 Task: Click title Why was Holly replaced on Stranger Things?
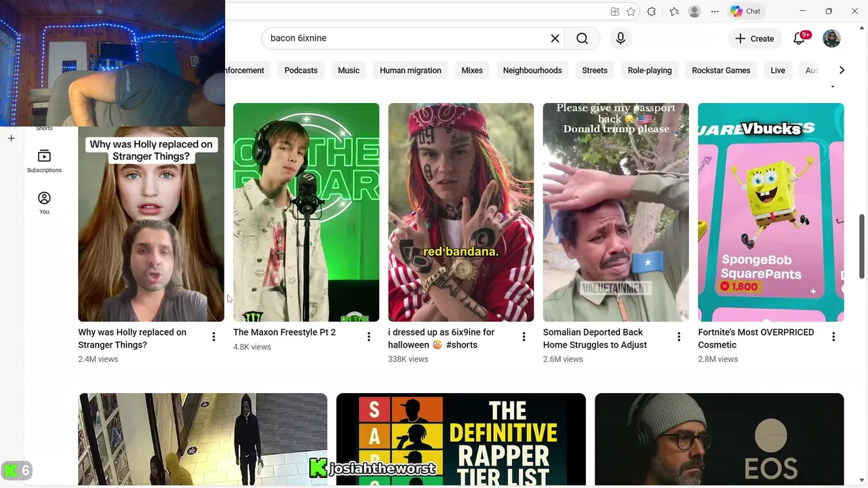point(132,339)
